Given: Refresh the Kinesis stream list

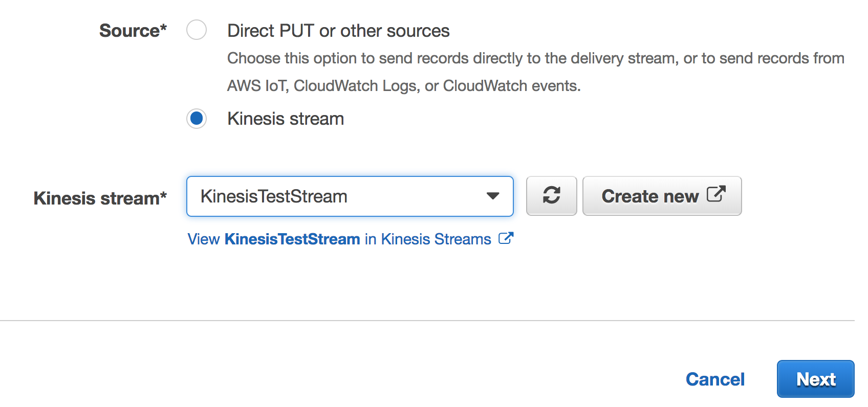Looking at the screenshot, I should 551,196.
